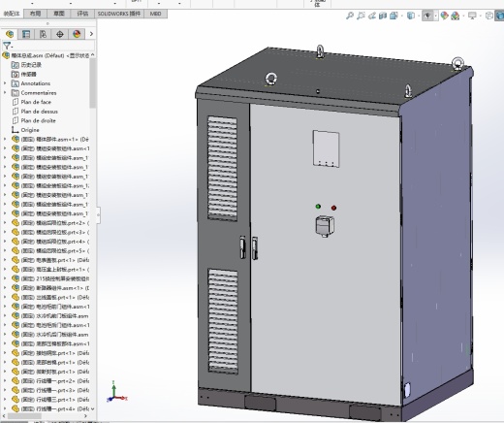Click the Section View icon
The height and width of the screenshot is (423, 504).
point(383,16)
